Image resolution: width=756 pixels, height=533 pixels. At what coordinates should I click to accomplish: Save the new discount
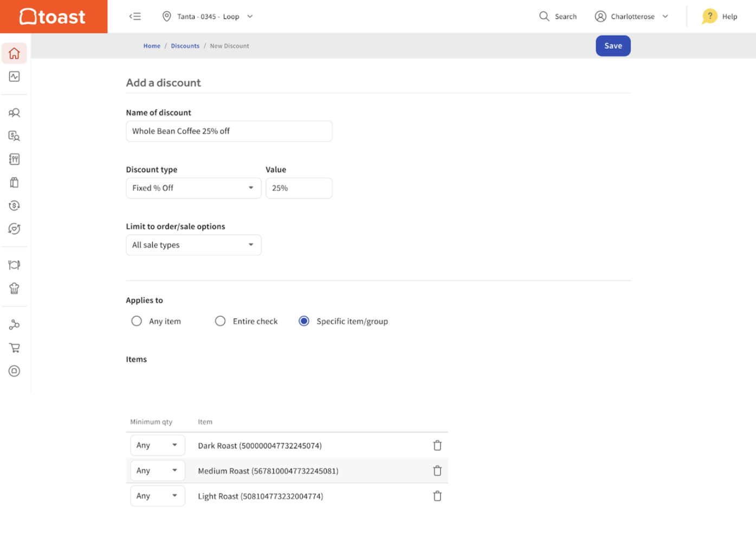[x=613, y=46]
